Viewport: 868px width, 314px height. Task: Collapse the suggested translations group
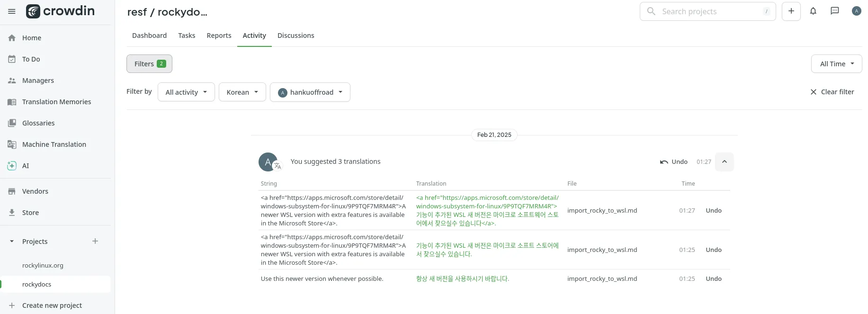[724, 162]
